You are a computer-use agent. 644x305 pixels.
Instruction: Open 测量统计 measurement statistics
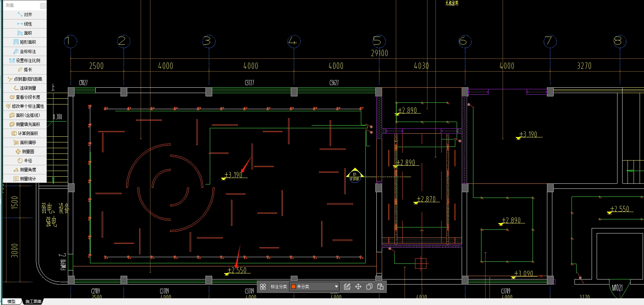click(x=25, y=179)
